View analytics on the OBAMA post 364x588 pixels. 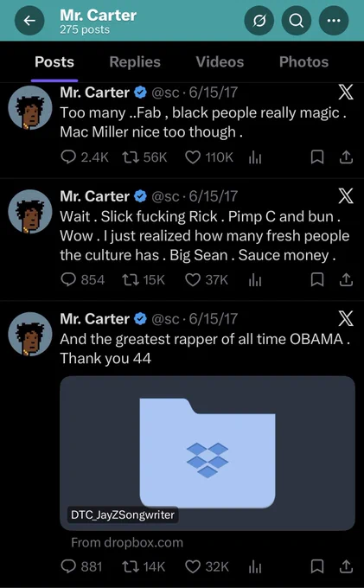255,566
